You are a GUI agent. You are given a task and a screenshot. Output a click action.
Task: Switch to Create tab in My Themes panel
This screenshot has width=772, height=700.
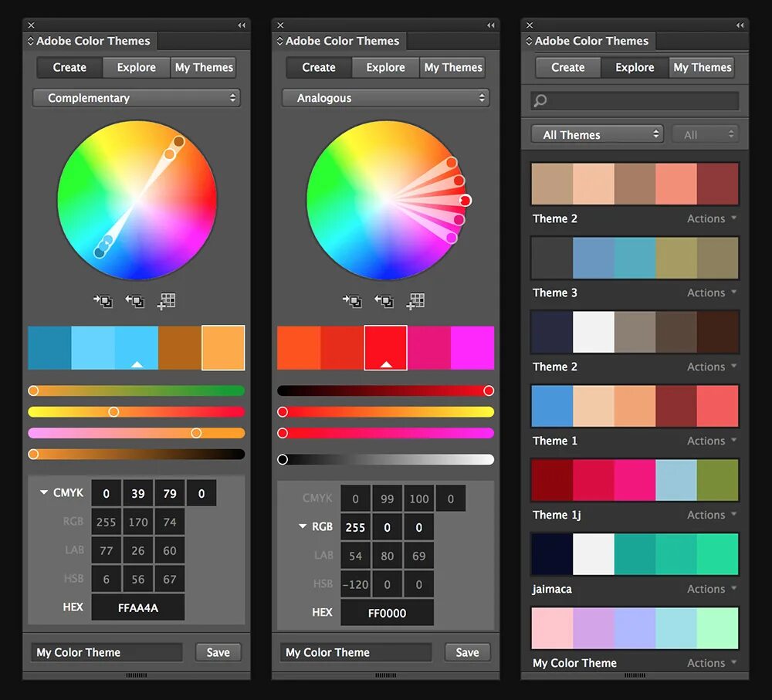coord(567,67)
